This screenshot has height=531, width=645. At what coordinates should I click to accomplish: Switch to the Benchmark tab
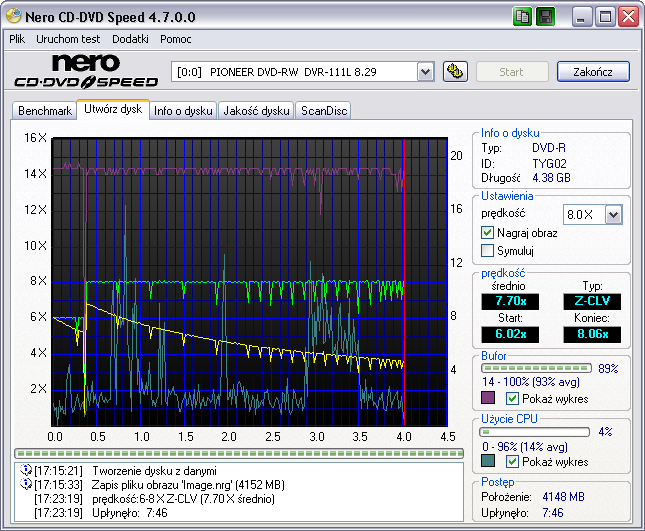coord(45,111)
